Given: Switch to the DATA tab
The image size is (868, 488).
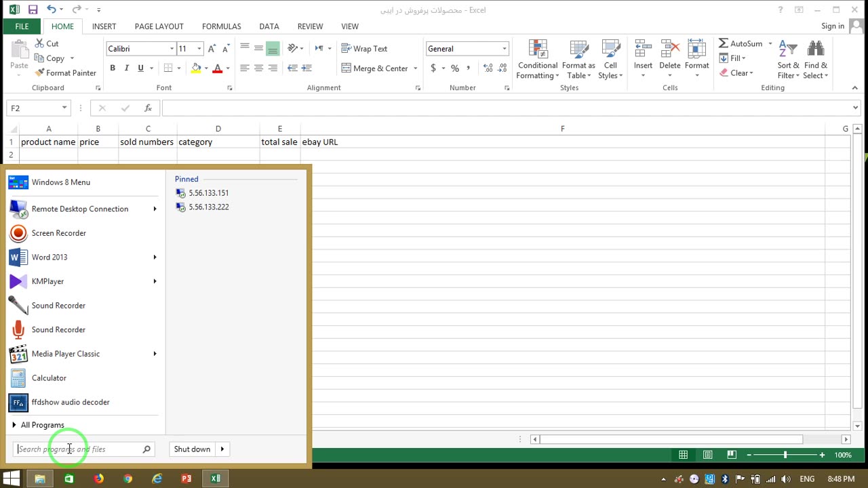Looking at the screenshot, I should click(x=269, y=26).
